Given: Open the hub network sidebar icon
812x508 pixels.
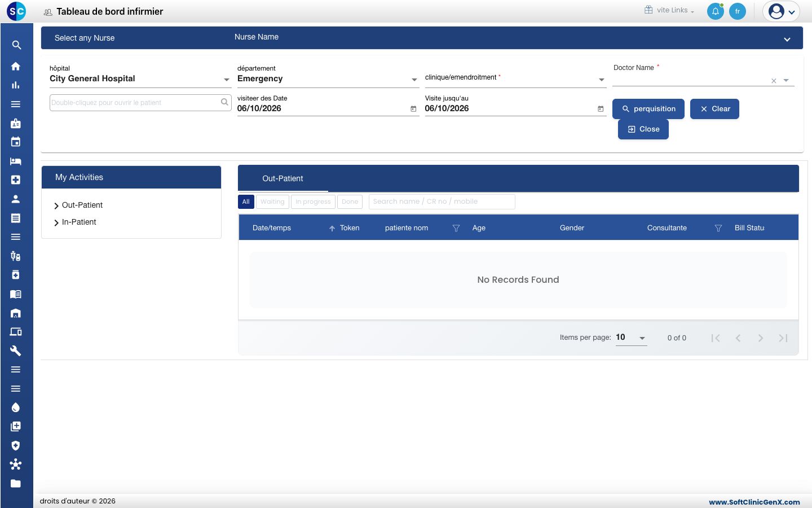Looking at the screenshot, I should coord(16,465).
